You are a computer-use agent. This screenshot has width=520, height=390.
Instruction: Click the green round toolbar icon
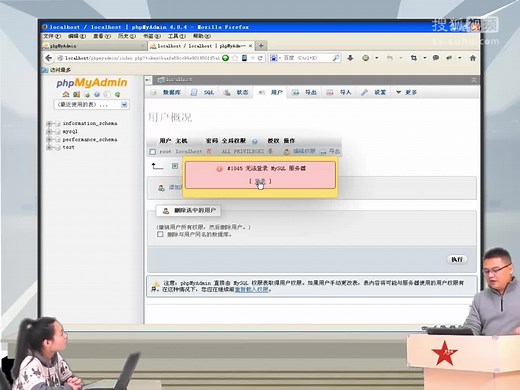tap(366, 58)
